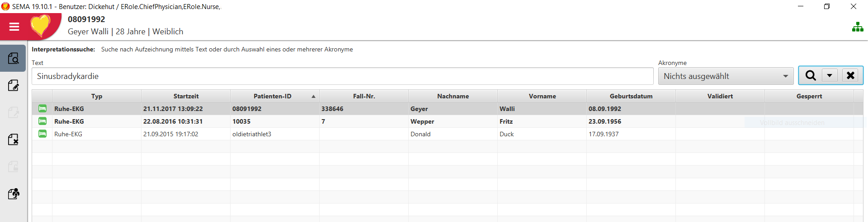Open the search options arrow menu
This screenshot has width=868, height=222.
830,75
